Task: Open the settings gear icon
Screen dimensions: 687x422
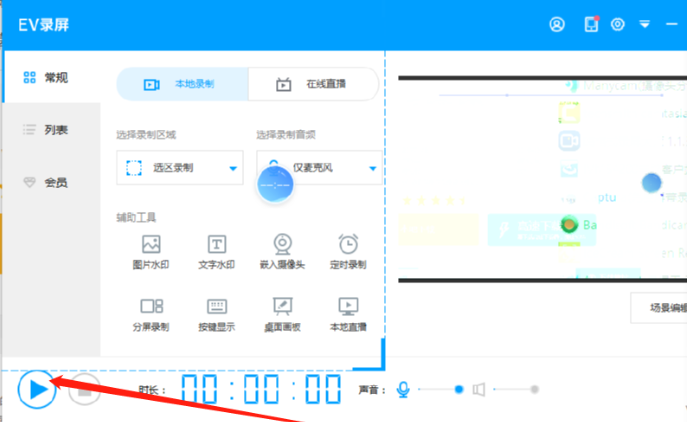Action: pyautogui.click(x=618, y=24)
